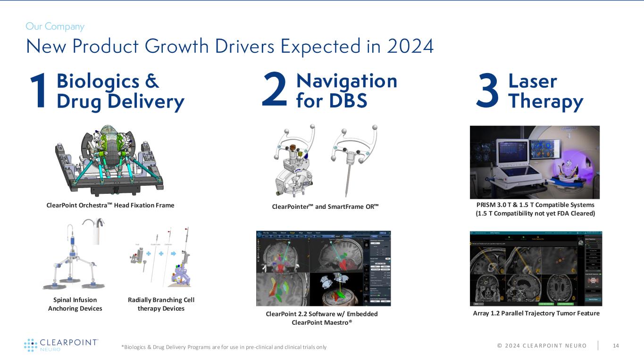Click the slide page number 14

coord(616,346)
